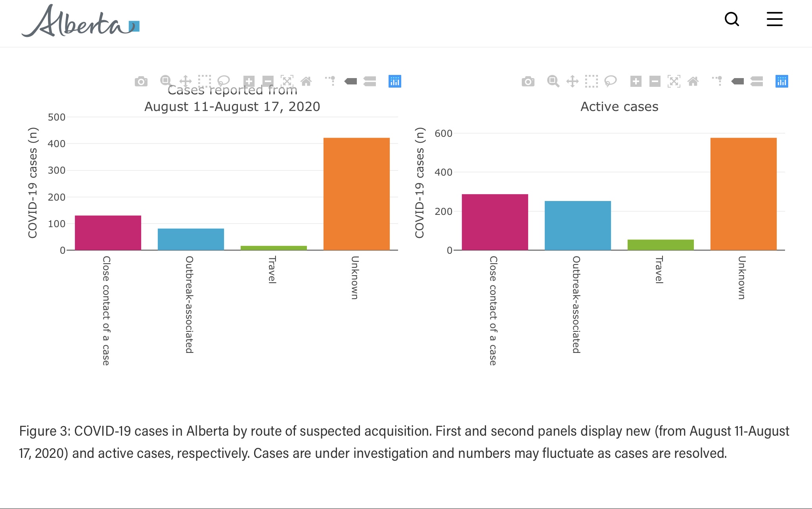Image resolution: width=812 pixels, height=509 pixels.
Task: Open Plotly logo link on Active cases chart
Action: coord(781,82)
